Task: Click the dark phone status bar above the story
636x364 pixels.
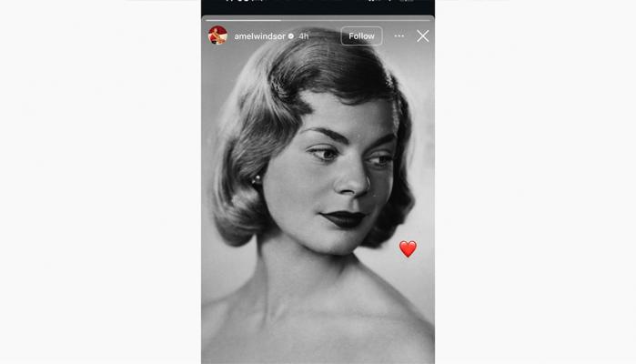Action: 318,7
